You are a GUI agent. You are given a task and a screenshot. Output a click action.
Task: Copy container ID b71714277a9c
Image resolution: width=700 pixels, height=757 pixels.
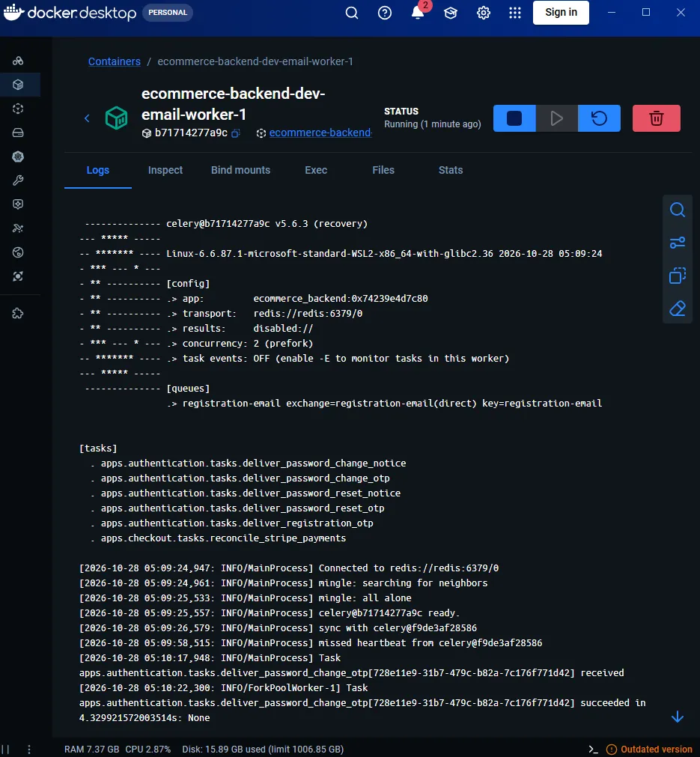(x=236, y=133)
